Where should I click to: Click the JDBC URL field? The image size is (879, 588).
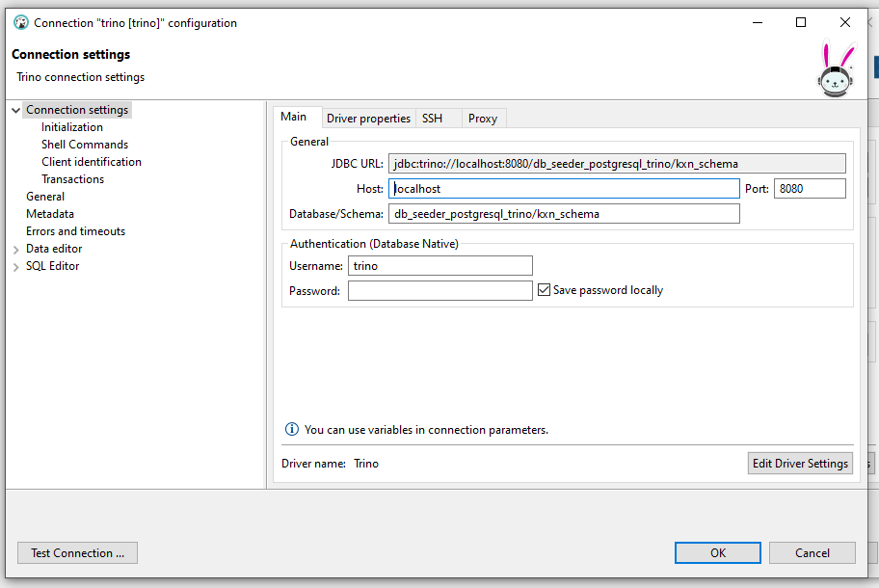click(x=617, y=164)
